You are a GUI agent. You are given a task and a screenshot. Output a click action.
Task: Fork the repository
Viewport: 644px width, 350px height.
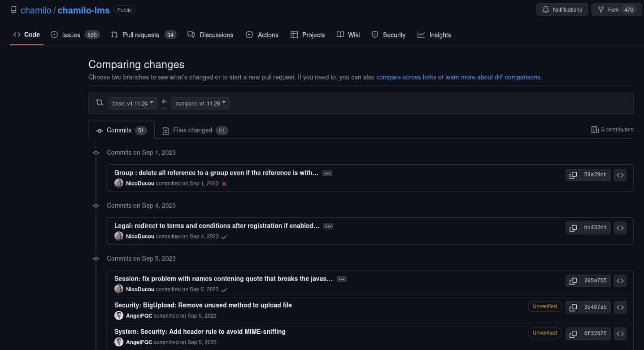pos(617,9)
